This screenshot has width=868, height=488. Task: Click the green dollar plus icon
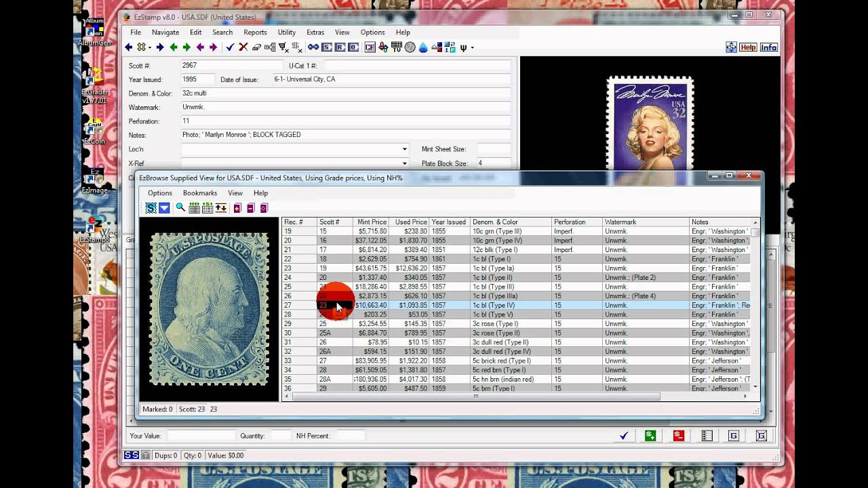pos(650,436)
